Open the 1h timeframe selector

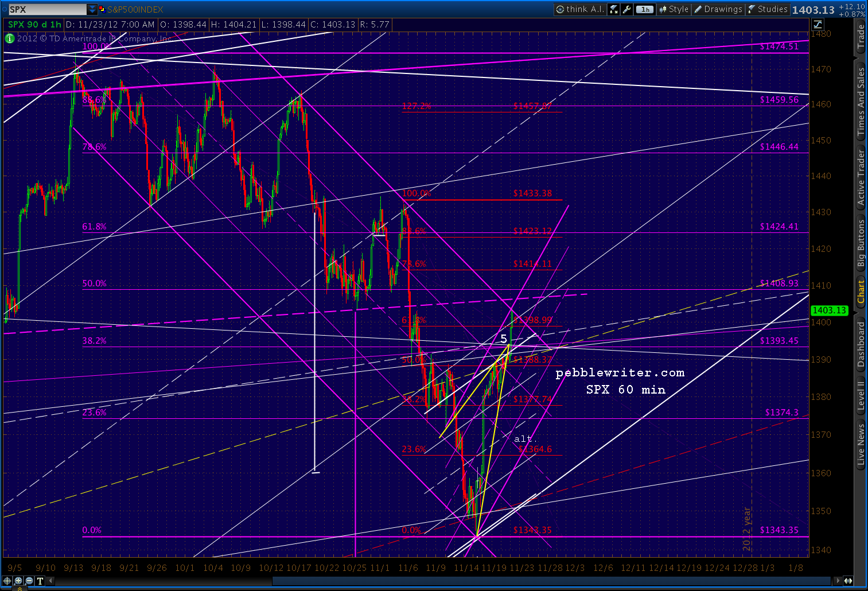pos(645,9)
